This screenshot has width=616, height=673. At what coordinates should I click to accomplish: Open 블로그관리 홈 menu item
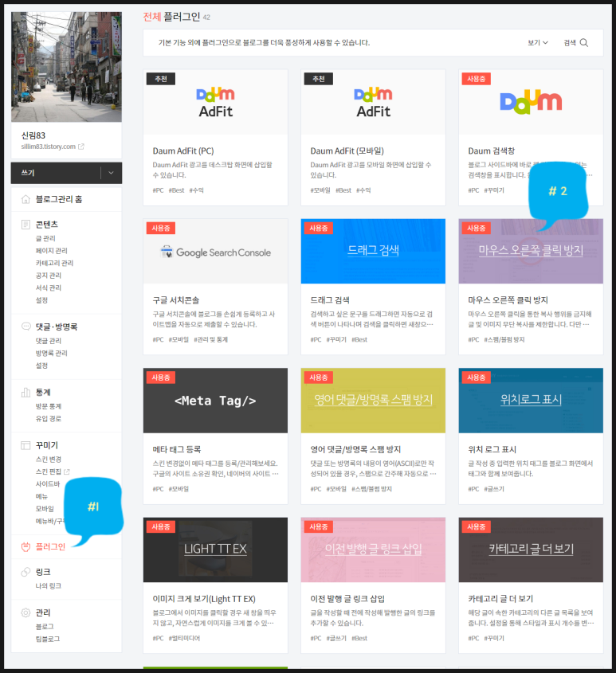[59, 199]
